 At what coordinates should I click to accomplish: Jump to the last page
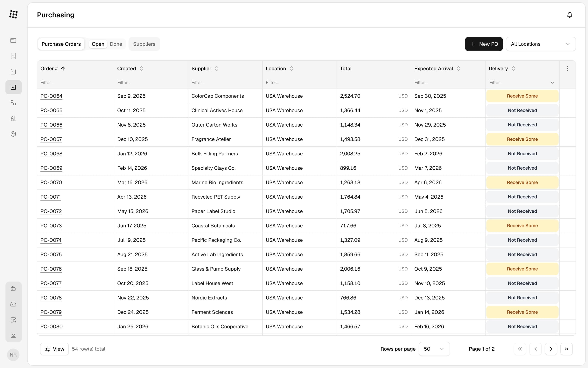[x=567, y=349]
